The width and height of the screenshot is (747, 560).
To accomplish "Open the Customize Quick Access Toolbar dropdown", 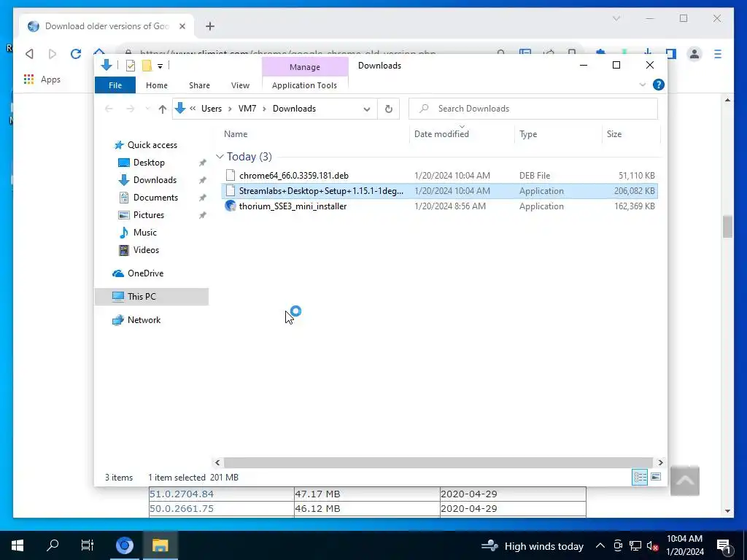I will (160, 66).
